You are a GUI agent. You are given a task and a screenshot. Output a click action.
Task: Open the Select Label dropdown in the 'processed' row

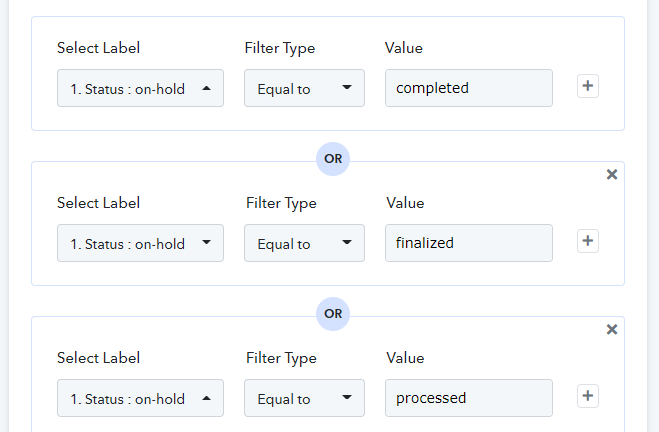coord(140,398)
